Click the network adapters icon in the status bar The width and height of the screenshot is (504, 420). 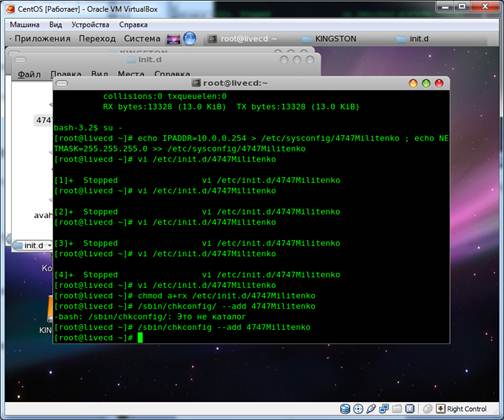(384, 409)
